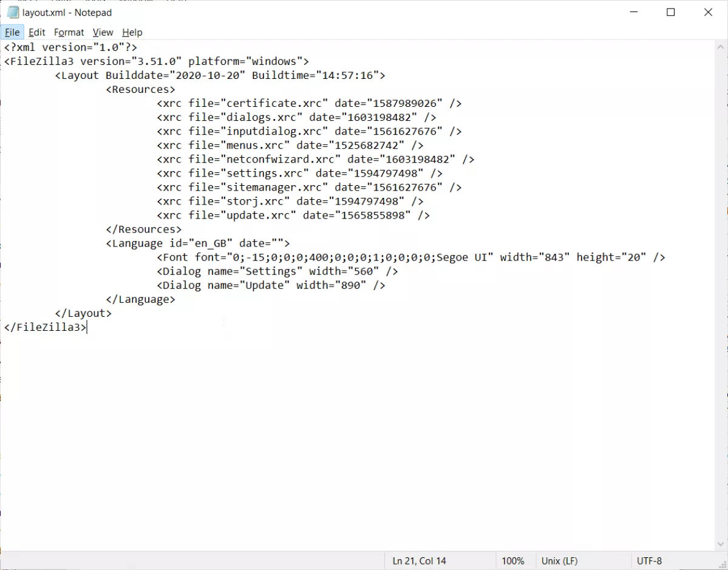Click the certificate.xrc line

tap(309, 103)
